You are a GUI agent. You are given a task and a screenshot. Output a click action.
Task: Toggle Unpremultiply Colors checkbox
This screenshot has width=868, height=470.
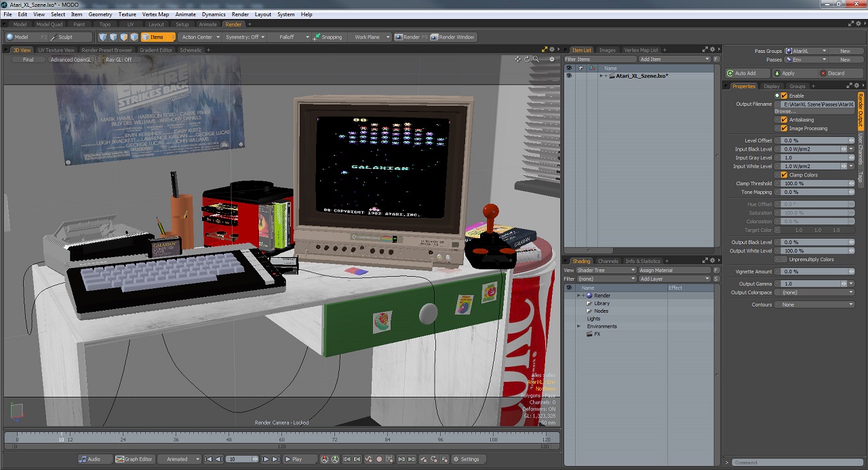point(785,259)
